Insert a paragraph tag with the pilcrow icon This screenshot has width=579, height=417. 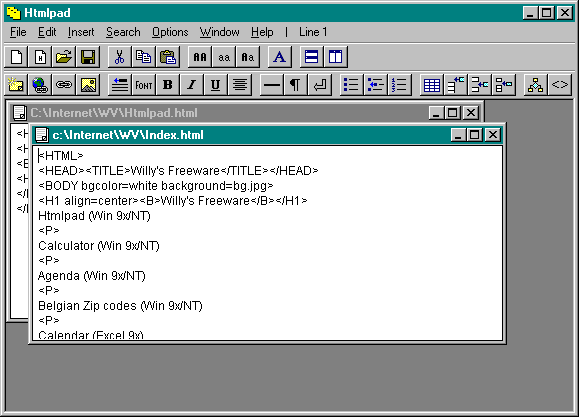tap(295, 85)
